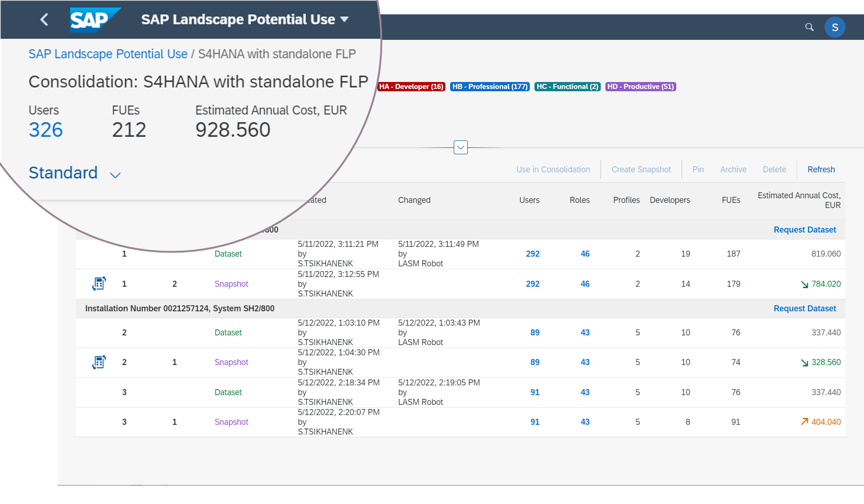The image size is (864, 504).
Task: Open 91 users in Dataset 2:18:34 PM row
Action: click(535, 392)
